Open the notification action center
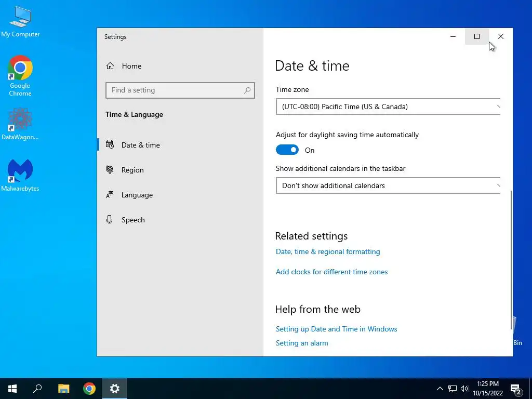 pos(516,389)
